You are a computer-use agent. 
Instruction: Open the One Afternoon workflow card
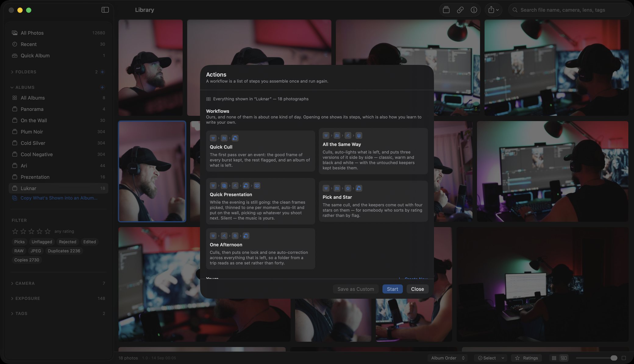tap(260, 249)
